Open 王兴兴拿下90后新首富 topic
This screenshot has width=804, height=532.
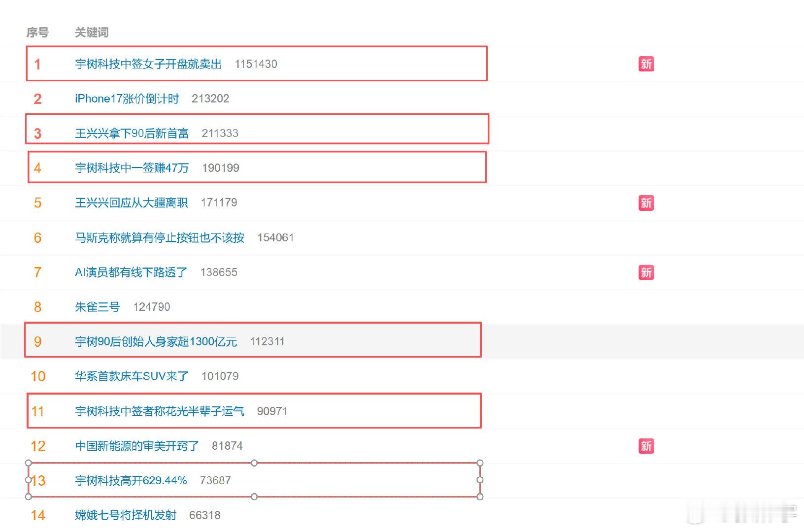(x=132, y=133)
